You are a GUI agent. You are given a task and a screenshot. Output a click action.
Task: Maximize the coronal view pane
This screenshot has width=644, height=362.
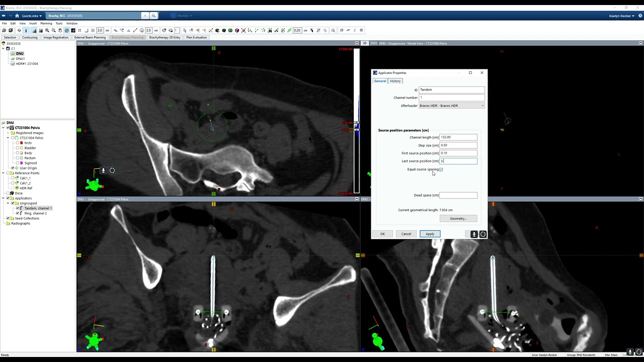pyautogui.click(x=357, y=199)
